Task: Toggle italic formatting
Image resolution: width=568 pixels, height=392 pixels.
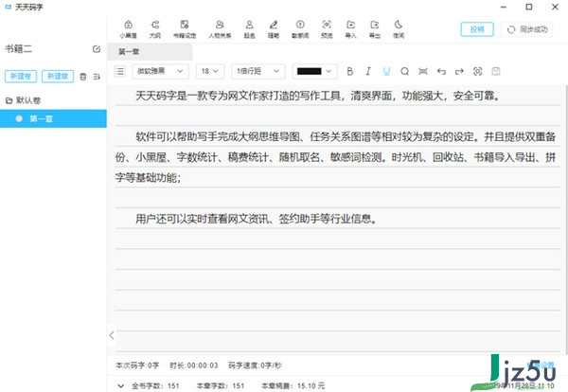Action: (368, 71)
